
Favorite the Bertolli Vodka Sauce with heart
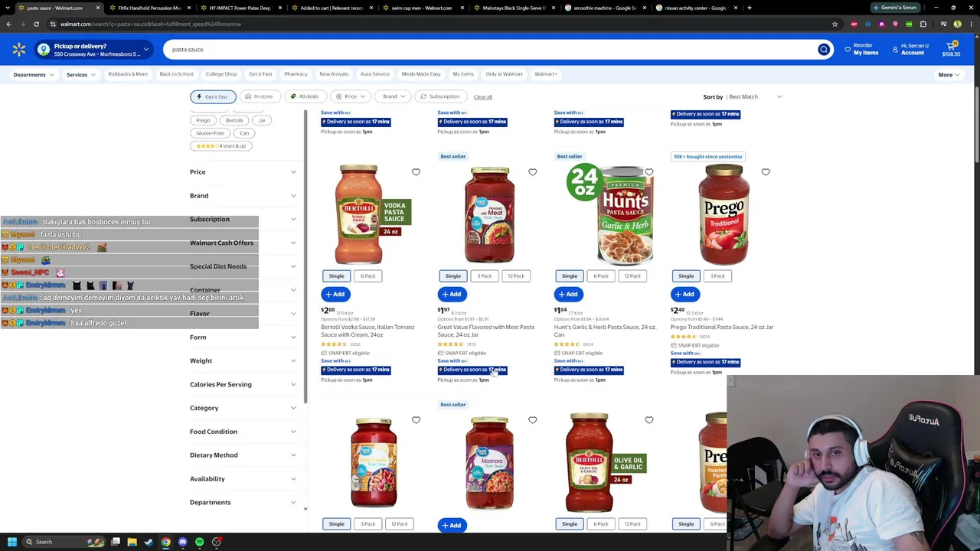(x=416, y=172)
